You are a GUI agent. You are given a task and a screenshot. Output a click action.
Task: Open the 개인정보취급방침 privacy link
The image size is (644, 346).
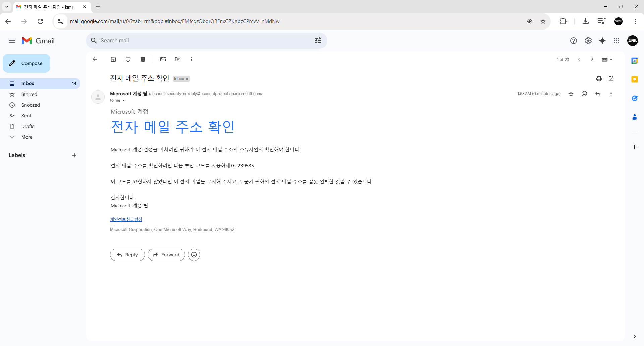click(x=126, y=219)
